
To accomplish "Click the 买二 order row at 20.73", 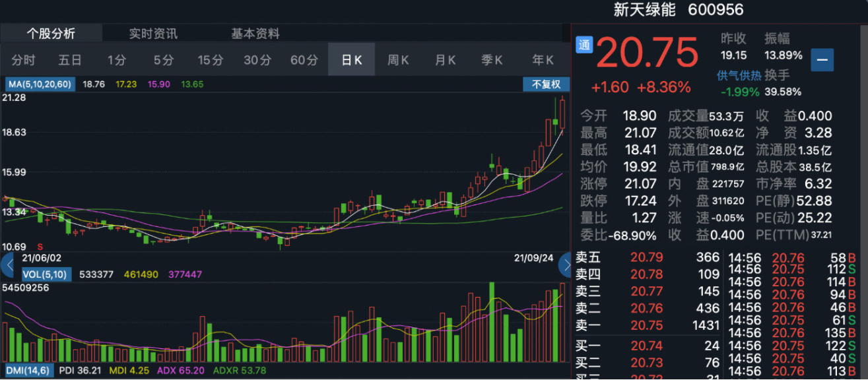I will [x=648, y=363].
